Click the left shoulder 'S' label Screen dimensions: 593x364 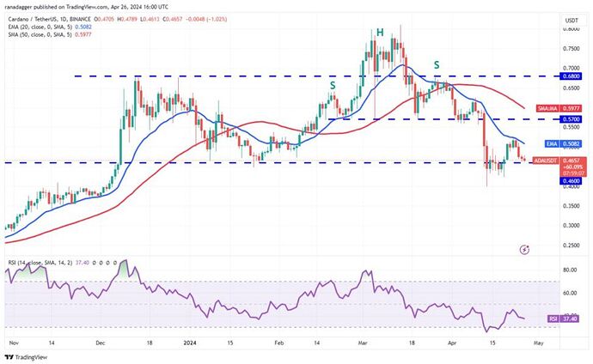(333, 86)
